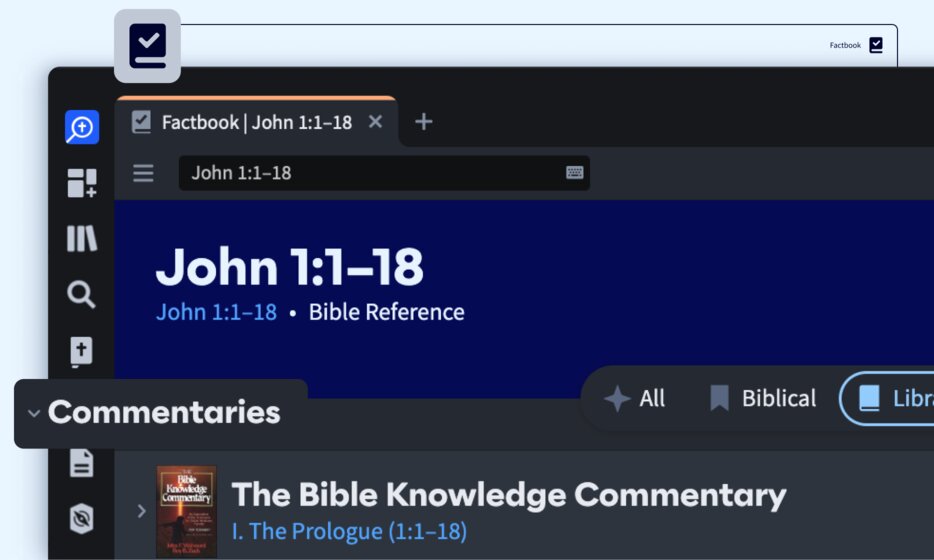
Task: Click The Bible Knowledge Commentary title
Action: (x=509, y=496)
